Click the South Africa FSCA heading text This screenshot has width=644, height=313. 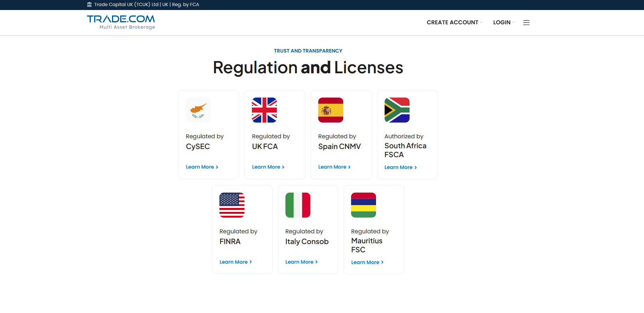tap(405, 150)
